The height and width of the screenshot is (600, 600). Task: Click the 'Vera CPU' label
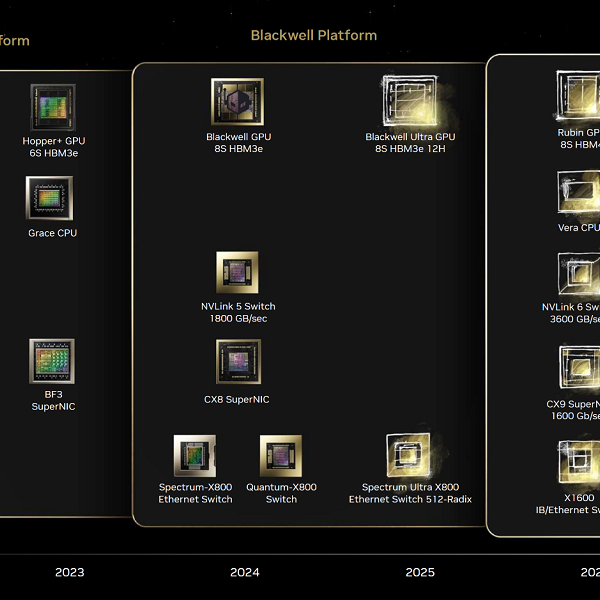pyautogui.click(x=579, y=228)
